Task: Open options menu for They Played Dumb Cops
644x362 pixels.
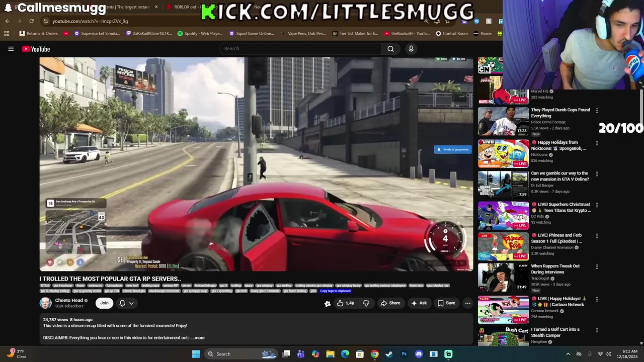Action: (597, 111)
